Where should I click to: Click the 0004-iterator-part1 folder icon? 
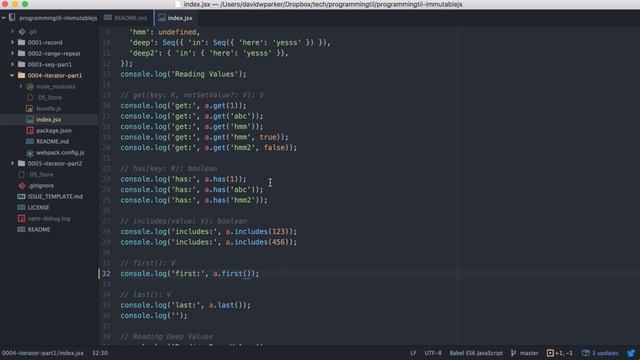coord(22,76)
